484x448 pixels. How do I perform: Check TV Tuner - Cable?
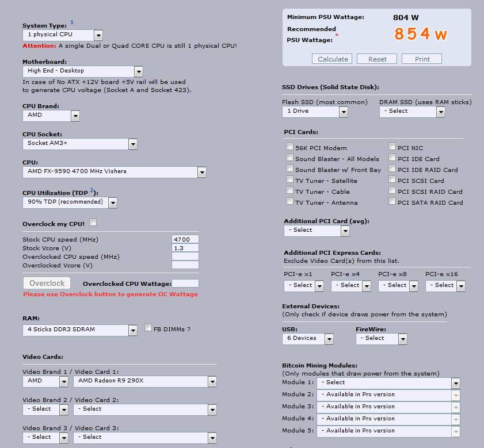[289, 190]
